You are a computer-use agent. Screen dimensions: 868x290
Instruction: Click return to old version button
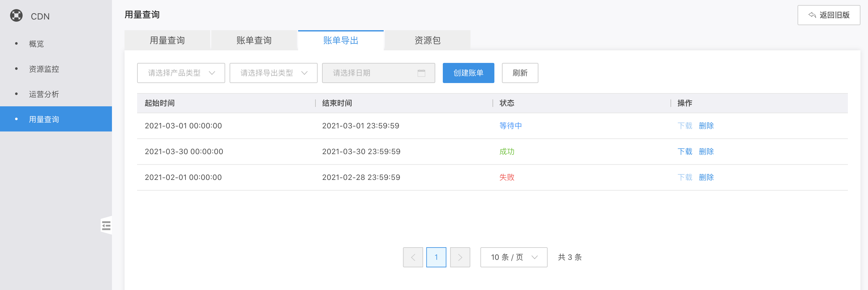(828, 15)
